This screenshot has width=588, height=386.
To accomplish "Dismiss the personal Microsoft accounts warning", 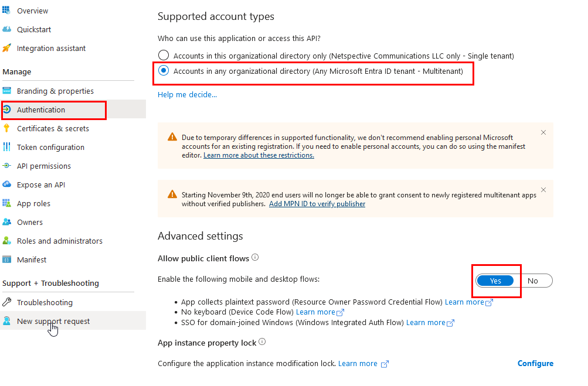I will (543, 132).
